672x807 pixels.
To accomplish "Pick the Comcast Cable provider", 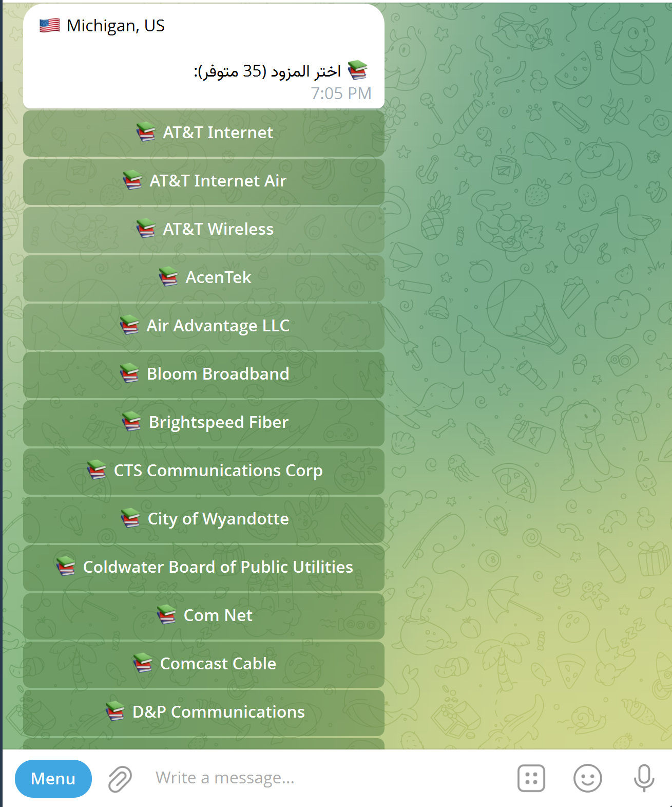I will coord(204,664).
